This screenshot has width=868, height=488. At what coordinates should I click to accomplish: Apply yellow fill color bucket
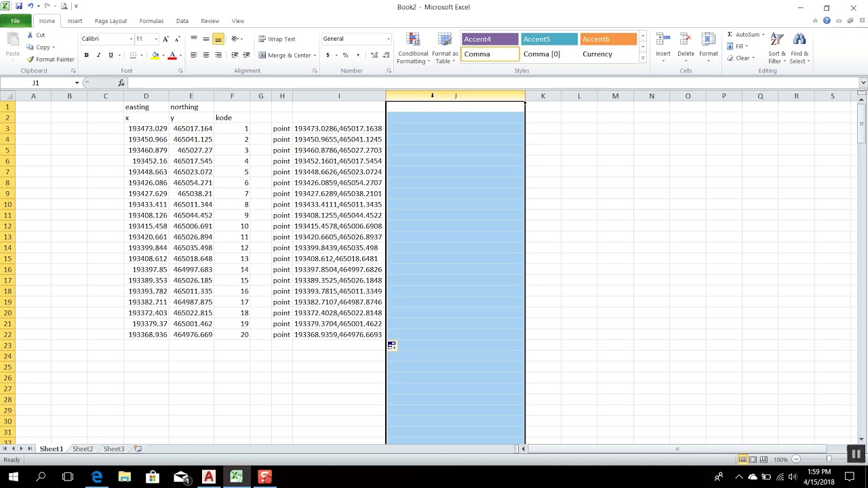pyautogui.click(x=155, y=55)
